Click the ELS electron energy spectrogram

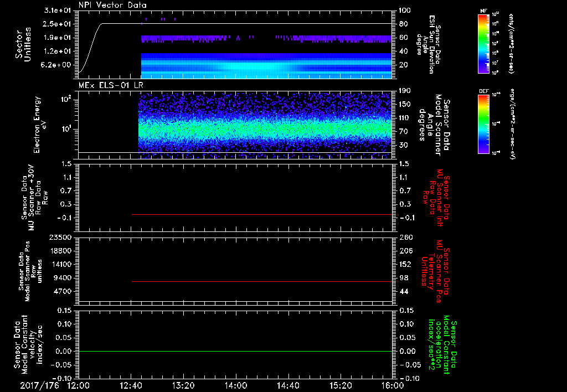[x=265, y=126]
